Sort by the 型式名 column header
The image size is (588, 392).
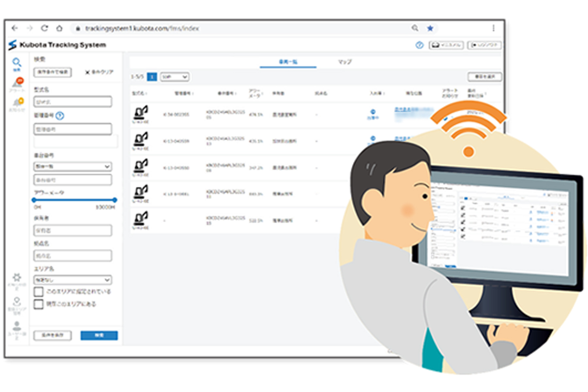(x=139, y=93)
